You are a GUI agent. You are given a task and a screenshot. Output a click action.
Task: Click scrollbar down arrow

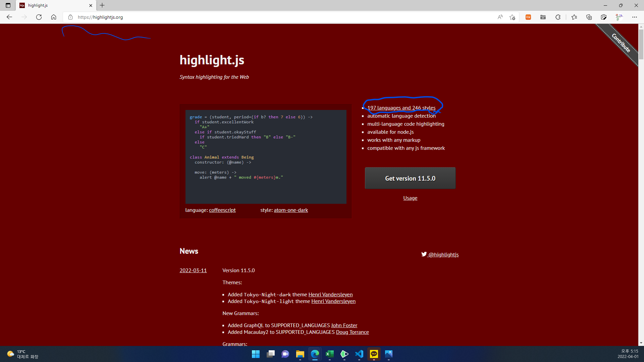(641, 343)
